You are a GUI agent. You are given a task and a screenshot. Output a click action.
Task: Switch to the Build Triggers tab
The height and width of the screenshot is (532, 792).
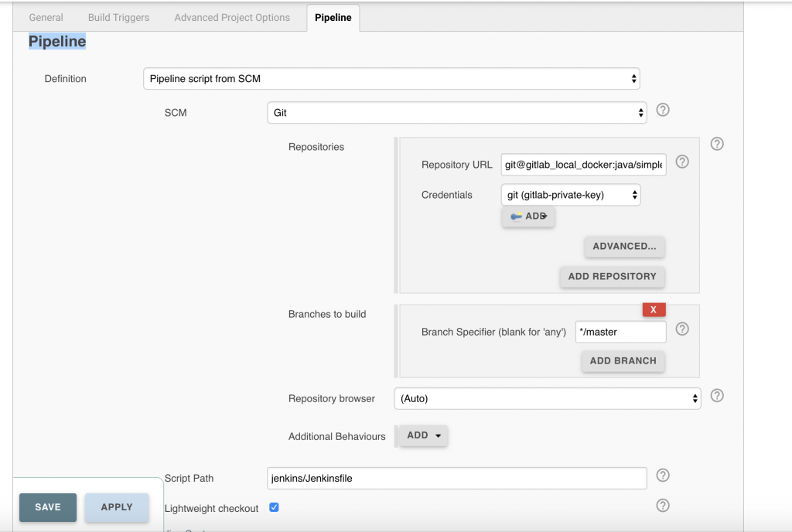(x=118, y=17)
